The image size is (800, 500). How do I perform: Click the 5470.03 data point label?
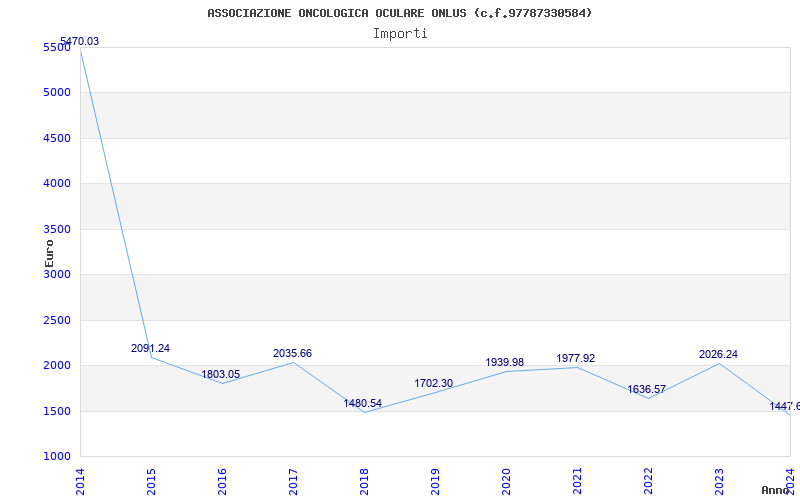tap(80, 41)
